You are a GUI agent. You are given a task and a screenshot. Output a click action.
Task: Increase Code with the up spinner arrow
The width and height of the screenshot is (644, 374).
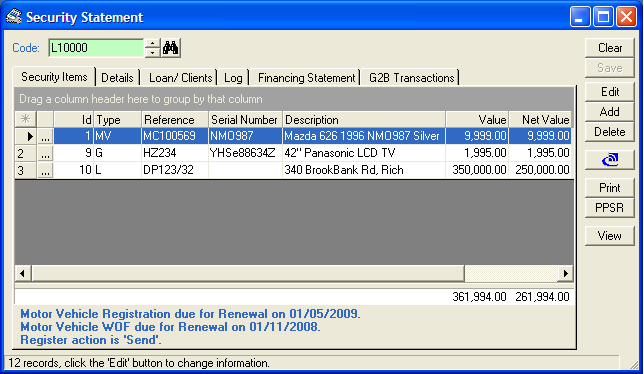point(152,44)
